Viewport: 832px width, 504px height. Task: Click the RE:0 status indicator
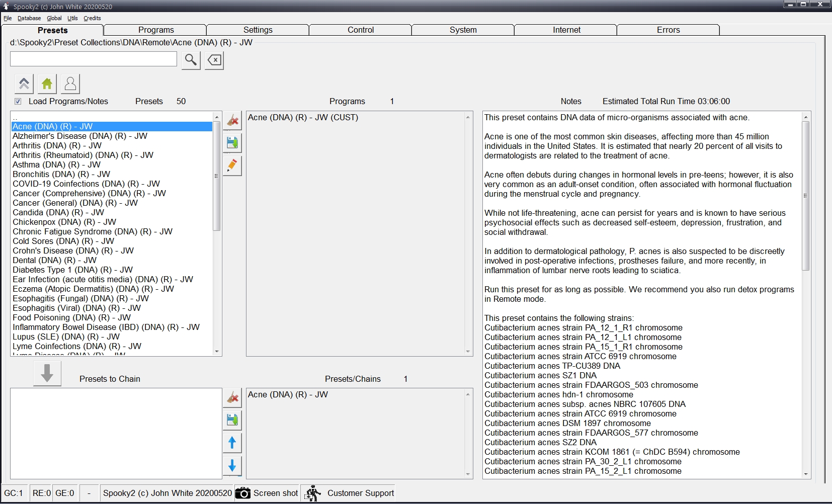(x=41, y=493)
